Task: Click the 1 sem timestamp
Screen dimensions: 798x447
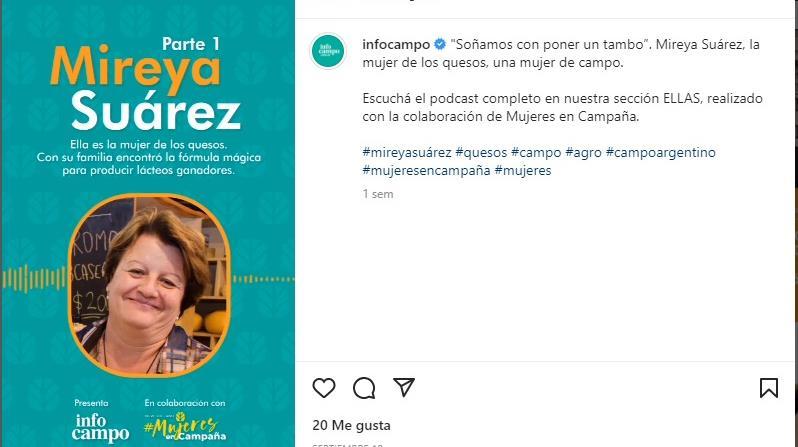Action: (378, 194)
